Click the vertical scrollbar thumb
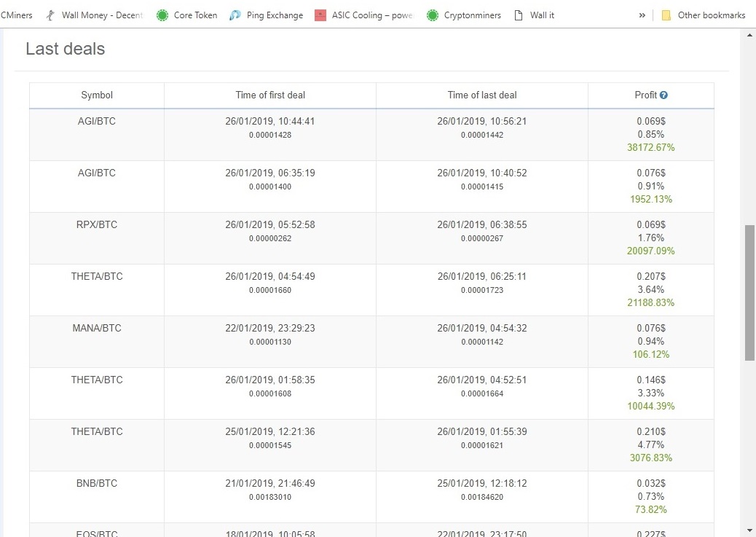The height and width of the screenshot is (537, 756). click(x=749, y=292)
